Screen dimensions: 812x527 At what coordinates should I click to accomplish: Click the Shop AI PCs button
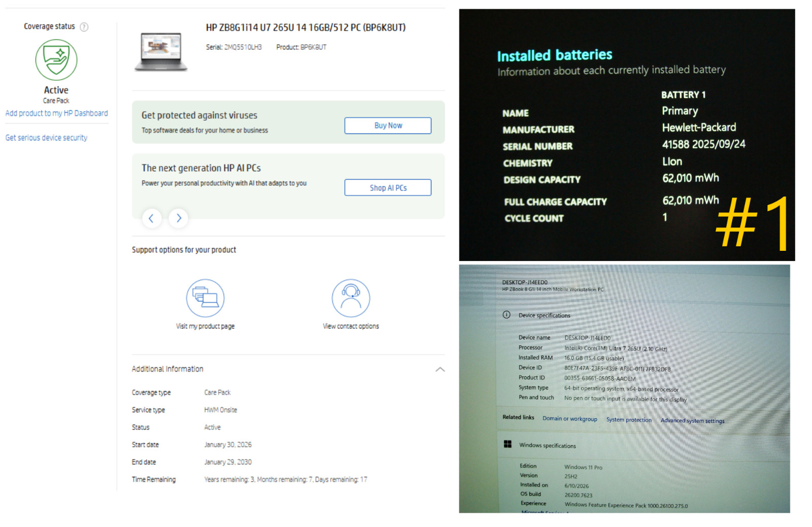[x=388, y=187]
